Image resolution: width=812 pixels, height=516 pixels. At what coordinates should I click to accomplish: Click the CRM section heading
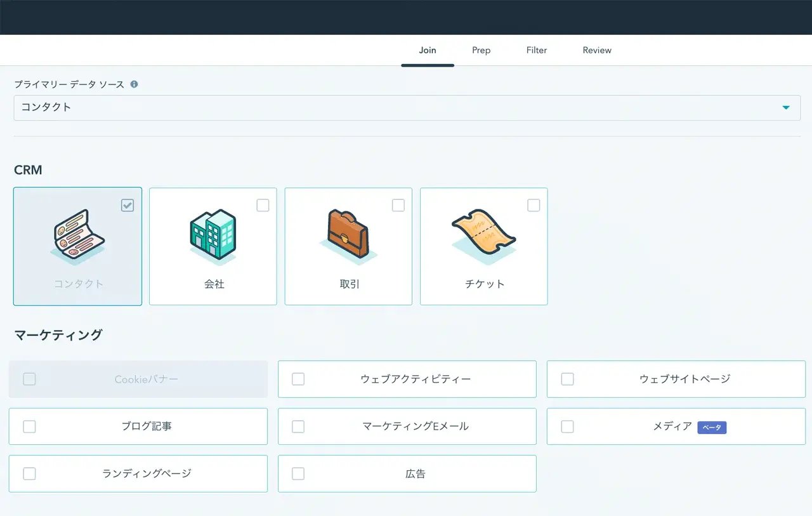coord(28,170)
